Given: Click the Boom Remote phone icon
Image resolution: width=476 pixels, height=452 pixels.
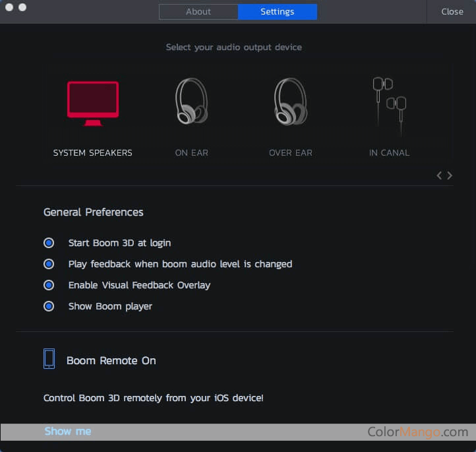Looking at the screenshot, I should pyautogui.click(x=49, y=359).
